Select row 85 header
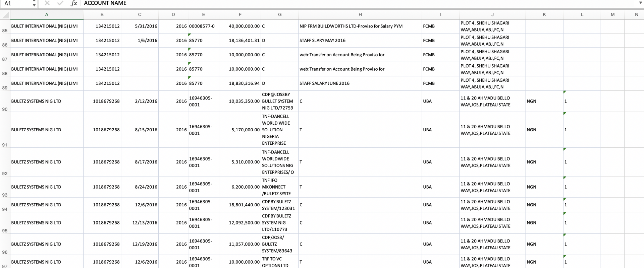The width and height of the screenshot is (644, 268). pyautogui.click(x=5, y=26)
